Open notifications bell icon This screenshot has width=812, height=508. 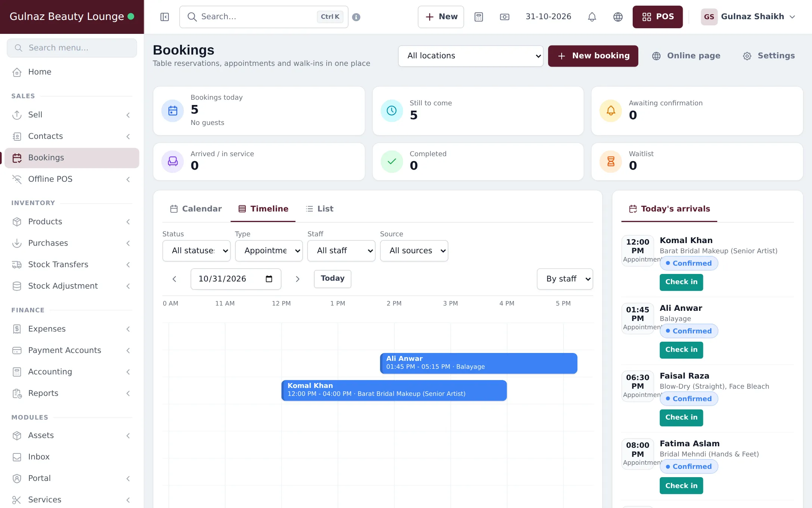(x=592, y=17)
